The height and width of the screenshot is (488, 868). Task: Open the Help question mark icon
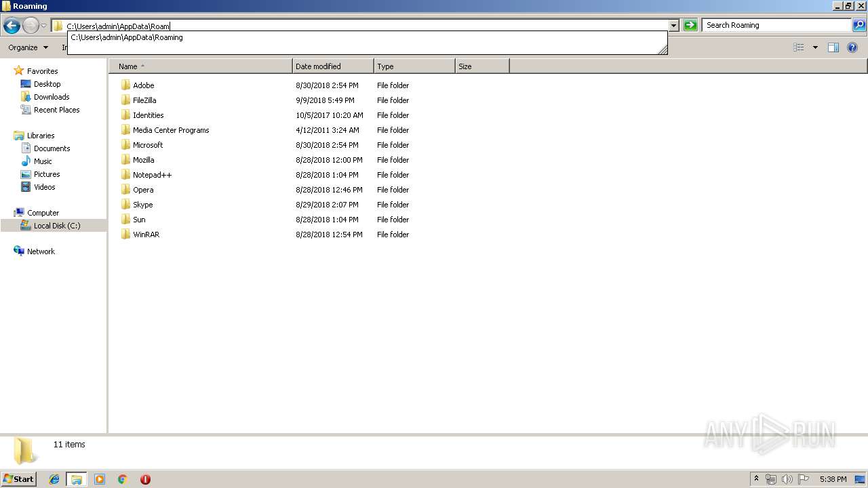click(x=853, y=47)
